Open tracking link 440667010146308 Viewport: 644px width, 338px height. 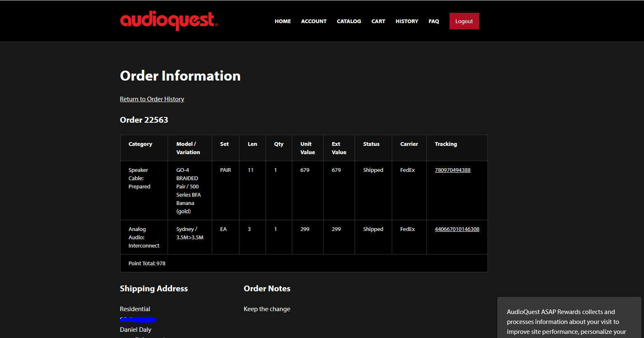click(457, 229)
